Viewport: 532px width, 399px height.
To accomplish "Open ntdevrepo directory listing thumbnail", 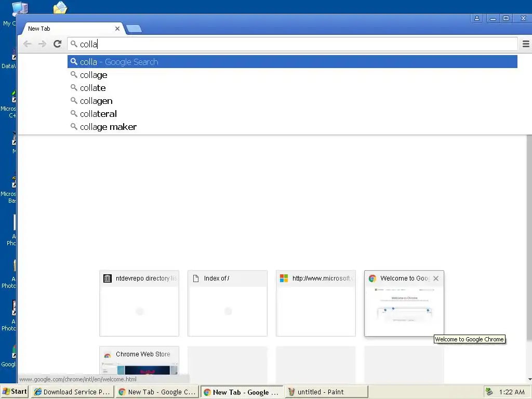I will (x=139, y=303).
